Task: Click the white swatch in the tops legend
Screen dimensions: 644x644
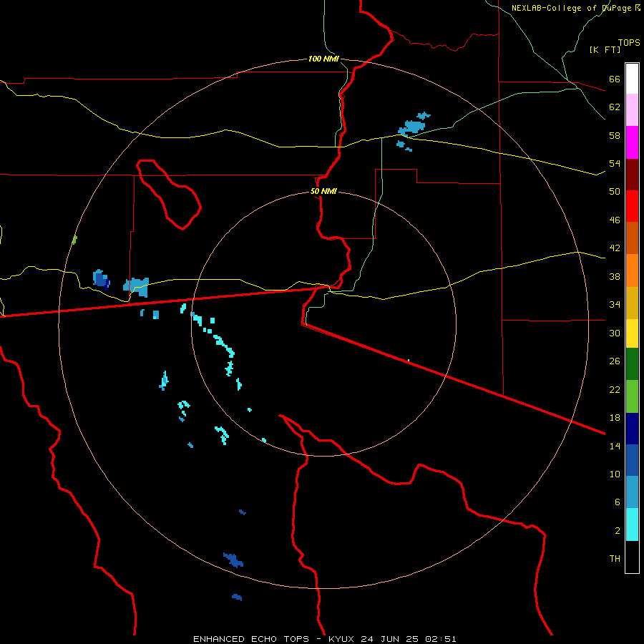Action: pyautogui.click(x=632, y=79)
